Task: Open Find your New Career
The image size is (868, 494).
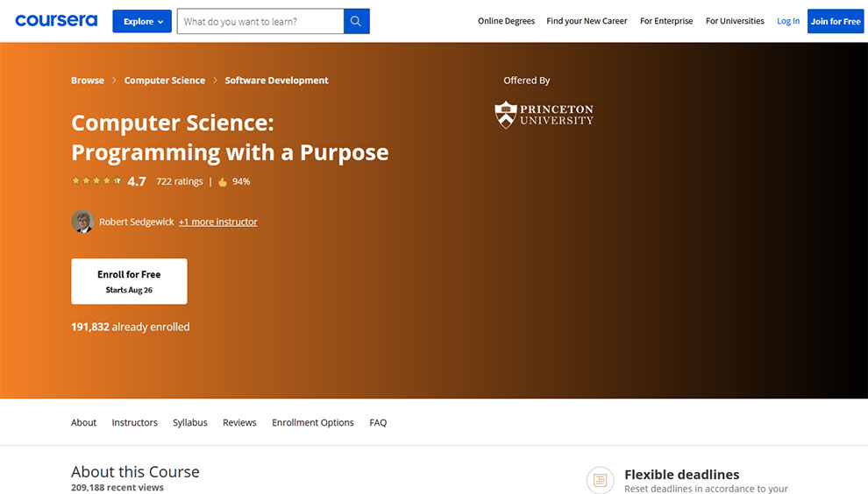Action: click(587, 21)
